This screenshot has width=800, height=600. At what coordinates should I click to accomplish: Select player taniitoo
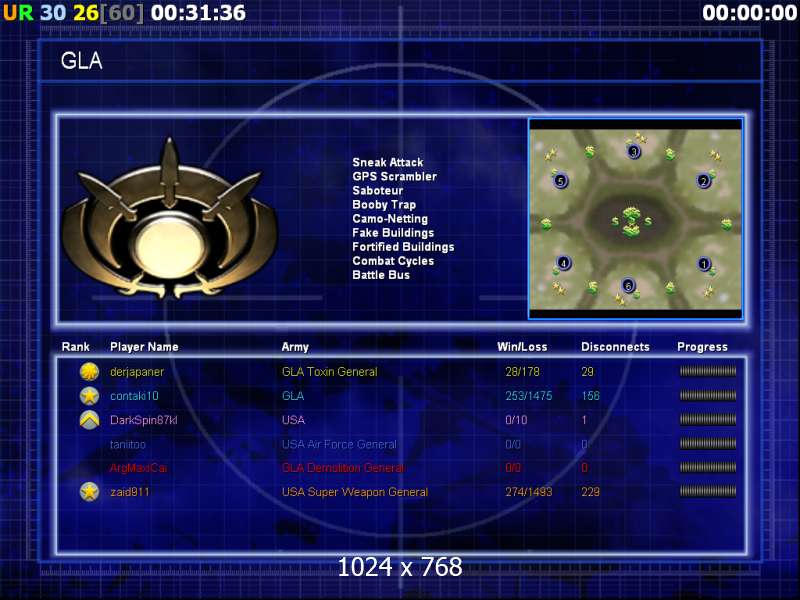coord(128,444)
